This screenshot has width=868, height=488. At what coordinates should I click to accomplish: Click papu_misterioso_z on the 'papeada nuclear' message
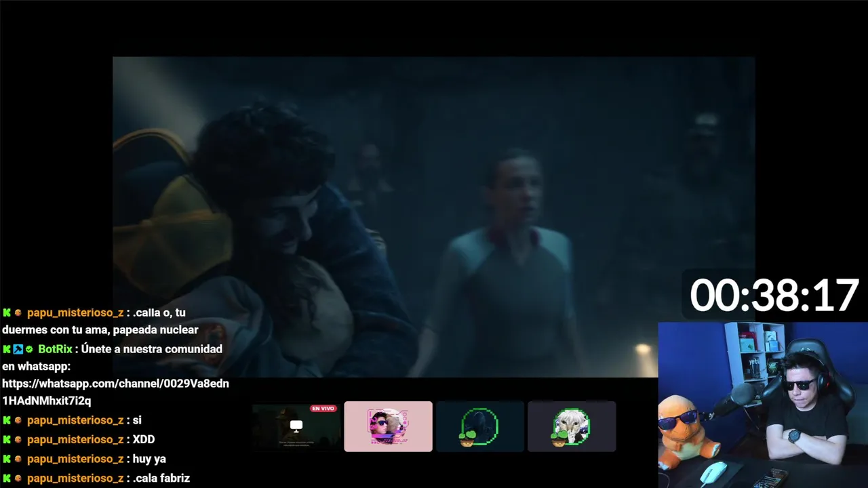coord(75,312)
